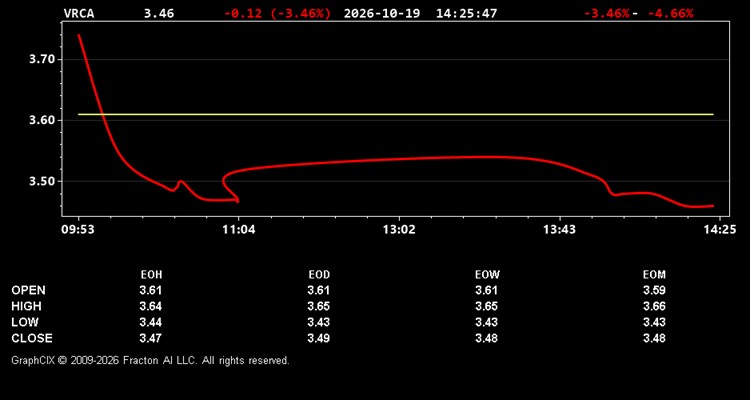Select the EOD LOW value 3.43
Image resolution: width=750 pixels, height=400 pixels.
[x=319, y=322]
